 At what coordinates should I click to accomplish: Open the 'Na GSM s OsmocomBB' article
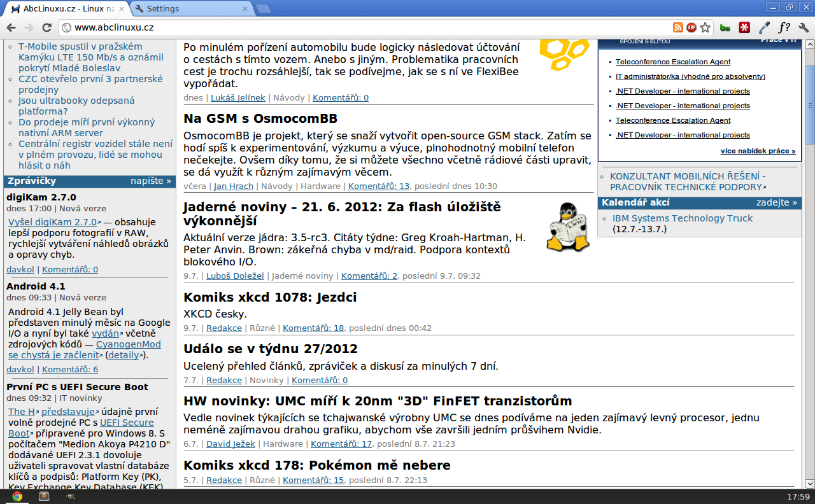tap(260, 118)
